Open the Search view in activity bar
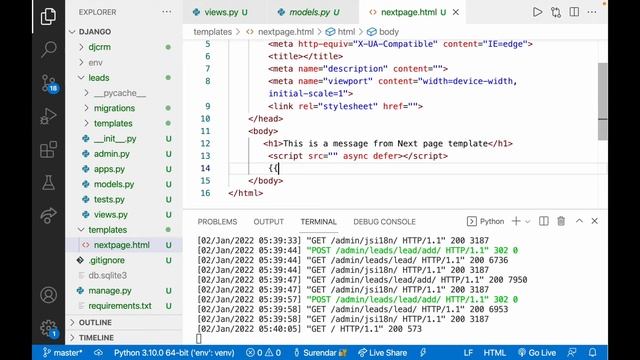The height and width of the screenshot is (360, 640). pyautogui.click(x=48, y=49)
